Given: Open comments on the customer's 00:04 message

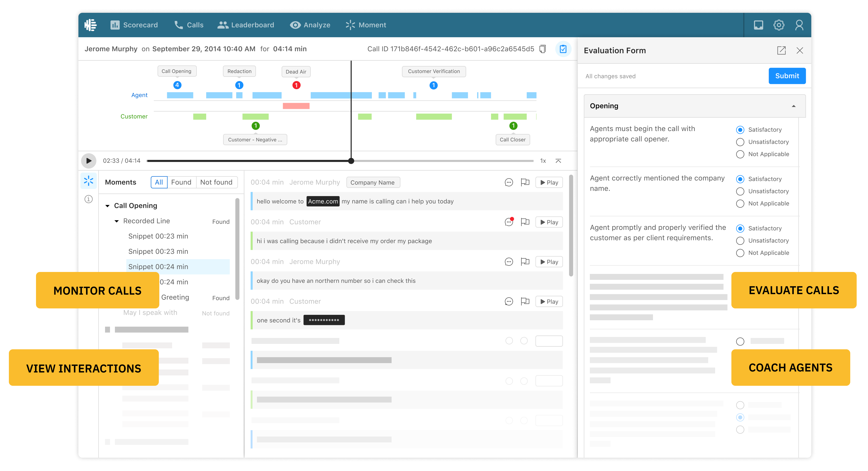Looking at the screenshot, I should (x=509, y=222).
